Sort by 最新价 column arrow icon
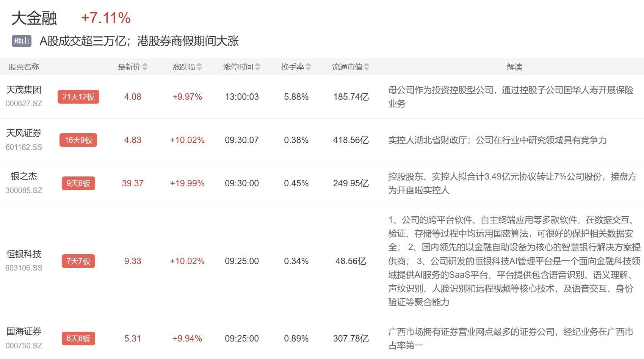Screen dimensions: 644x359 pyautogui.click(x=145, y=67)
